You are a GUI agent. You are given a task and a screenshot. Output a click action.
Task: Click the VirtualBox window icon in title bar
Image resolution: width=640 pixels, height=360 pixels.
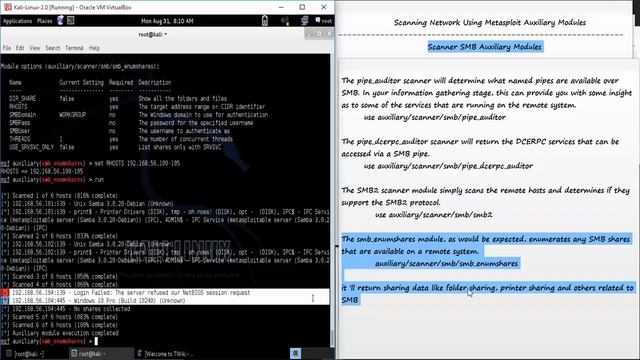(7, 7)
